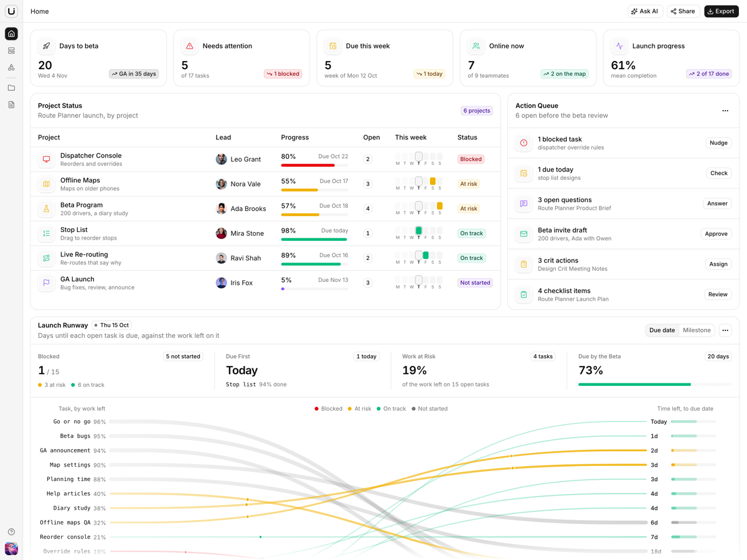Click the Not started status on GA Launch
747x560 pixels.
[x=475, y=282]
